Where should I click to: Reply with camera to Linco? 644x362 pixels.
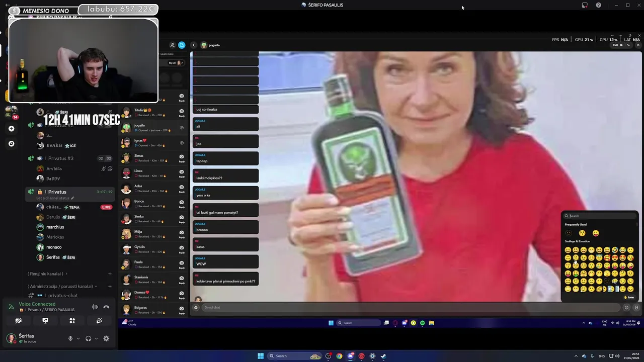pos(182,173)
